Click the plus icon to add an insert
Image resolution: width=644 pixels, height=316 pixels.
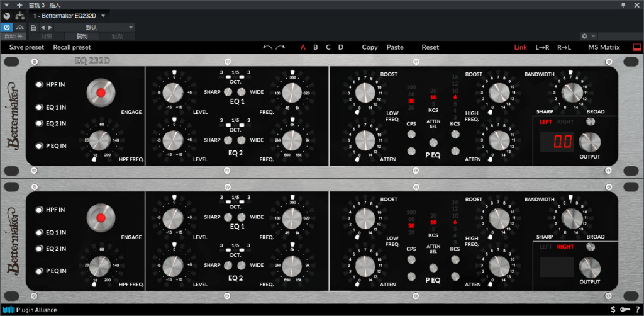[x=19, y=5]
